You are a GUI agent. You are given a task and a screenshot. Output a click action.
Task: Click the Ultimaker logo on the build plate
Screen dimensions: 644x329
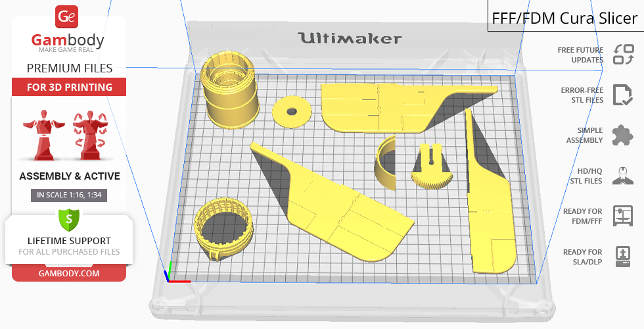click(350, 38)
